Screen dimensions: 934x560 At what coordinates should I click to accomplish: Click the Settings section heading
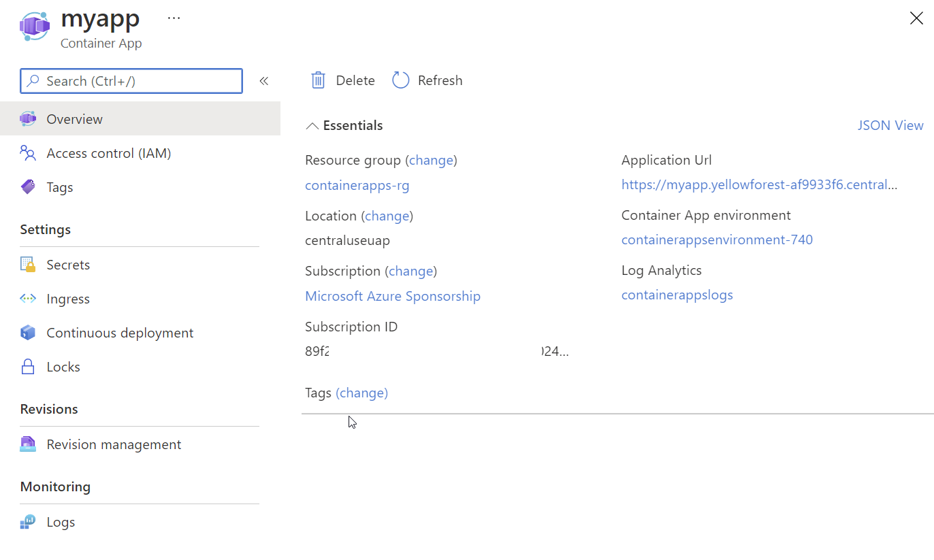pyautogui.click(x=46, y=229)
